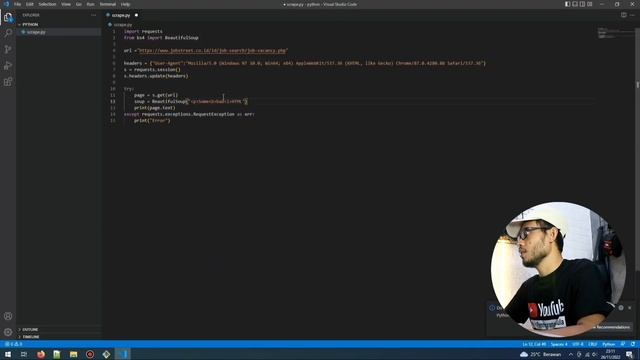Viewport: 640px width, 360px height.
Task: Toggle Panel visibility in title bar
Action: (575, 4)
